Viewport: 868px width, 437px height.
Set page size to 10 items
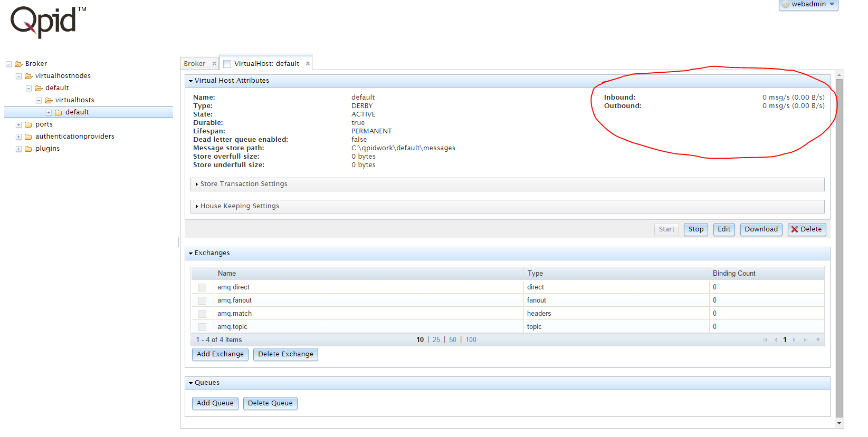click(420, 340)
